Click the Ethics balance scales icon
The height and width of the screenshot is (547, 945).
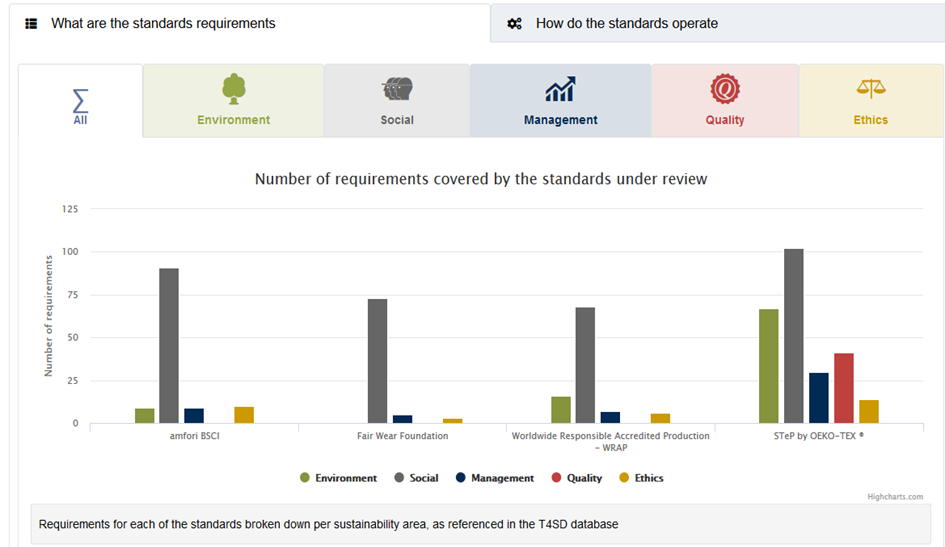click(871, 89)
